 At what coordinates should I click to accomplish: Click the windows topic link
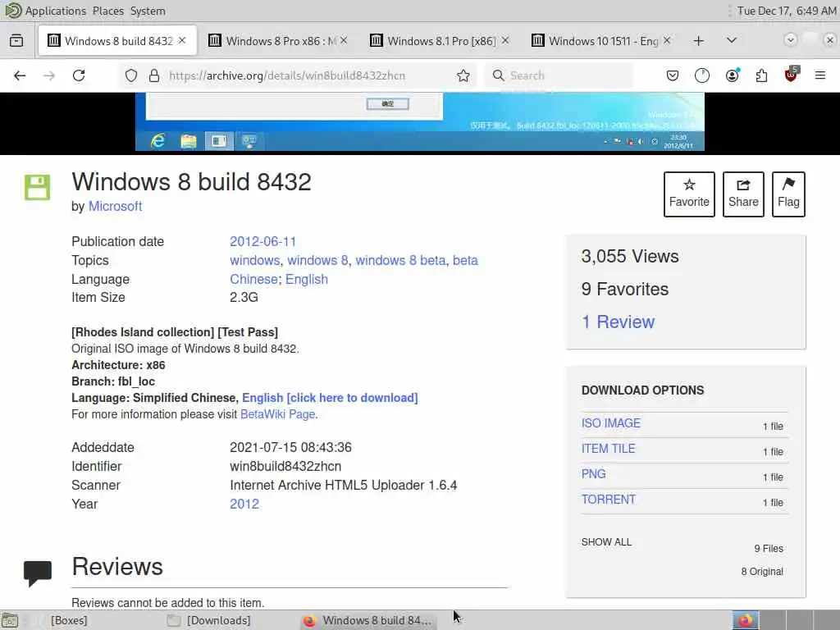tap(255, 260)
